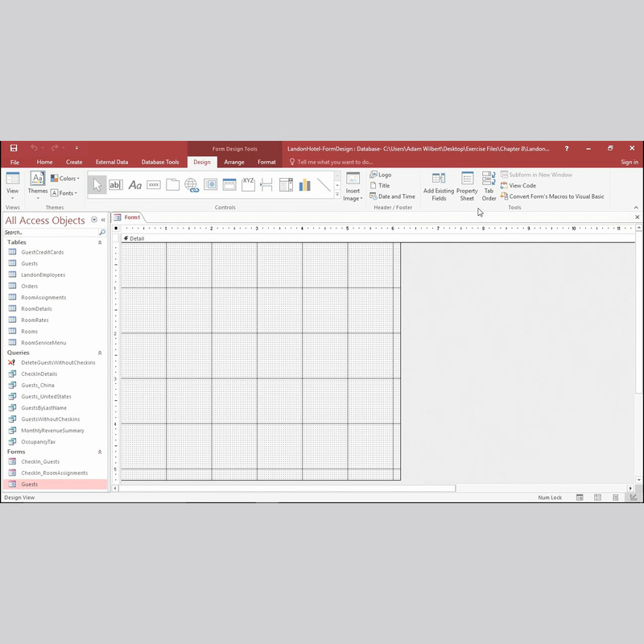
Task: Select the RoomRates table in navigation pane
Action: pos(35,320)
